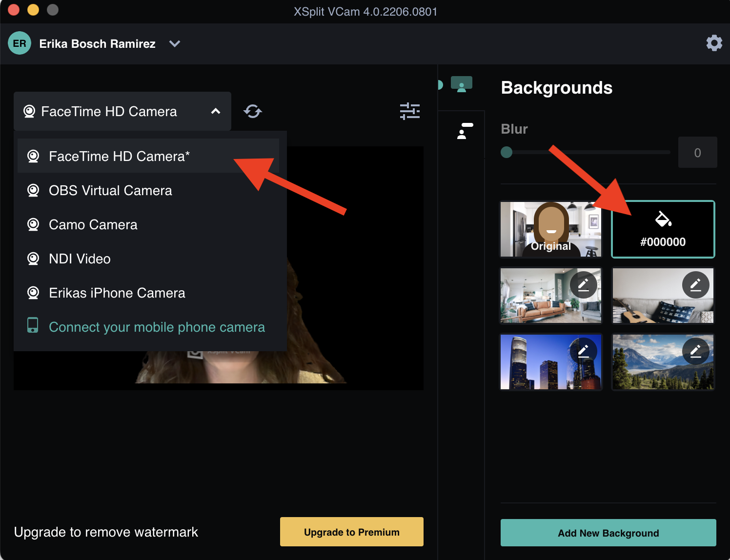Edit the guitar couch background
Viewport: 730px width, 560px height.
[x=695, y=285]
